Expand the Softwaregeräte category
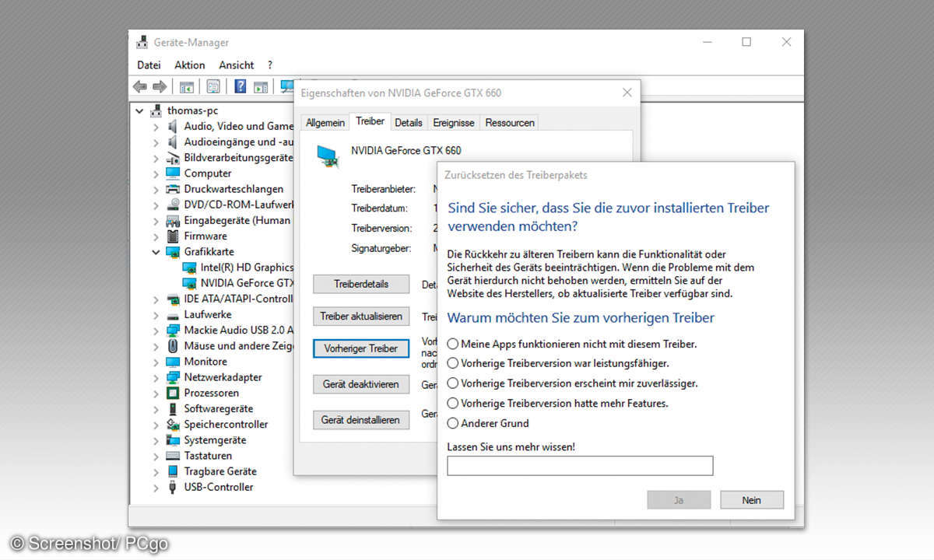 (156, 409)
